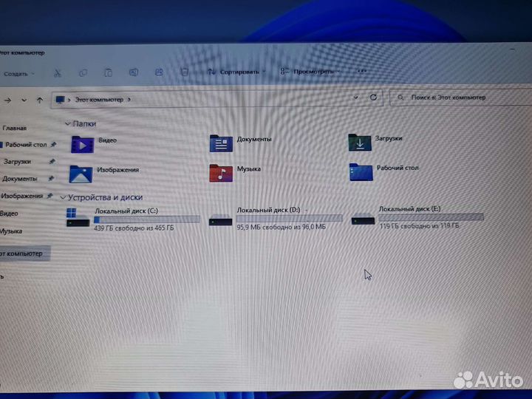Screen dimensions: 532x399
Task: Click text 119 ГБ свободно из 119 ГБ
Action: pos(419,225)
